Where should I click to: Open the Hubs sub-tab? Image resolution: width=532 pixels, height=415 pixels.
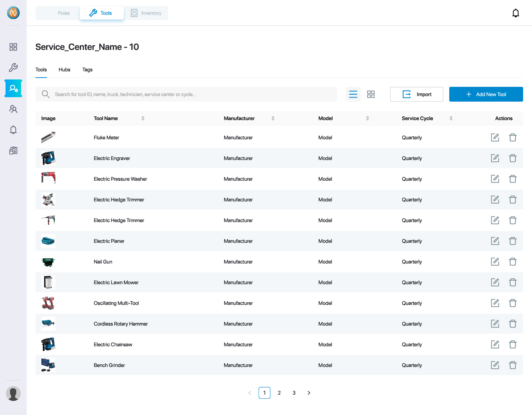click(x=64, y=69)
